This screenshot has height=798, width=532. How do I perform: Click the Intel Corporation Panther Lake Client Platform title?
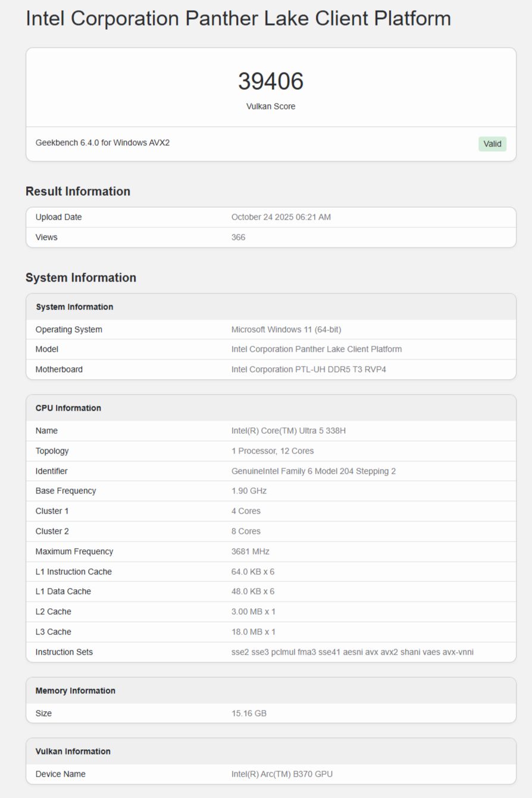[237, 18]
